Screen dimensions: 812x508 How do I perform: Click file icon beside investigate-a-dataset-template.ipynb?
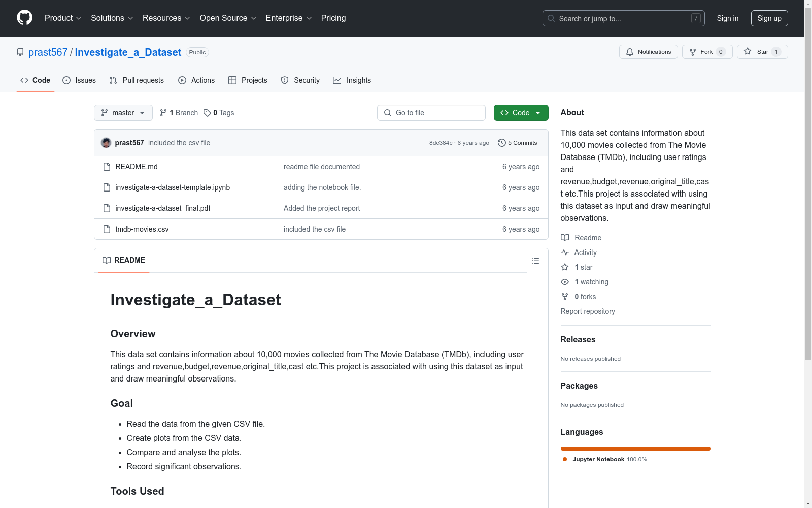click(x=107, y=187)
